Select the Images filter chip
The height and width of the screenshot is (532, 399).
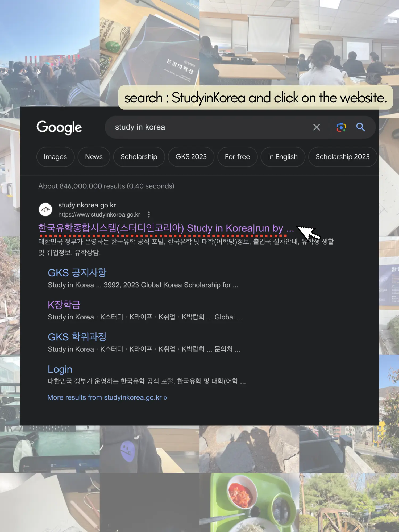[55, 157]
